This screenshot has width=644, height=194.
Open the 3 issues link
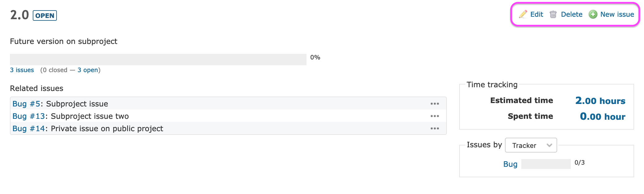[x=22, y=70]
